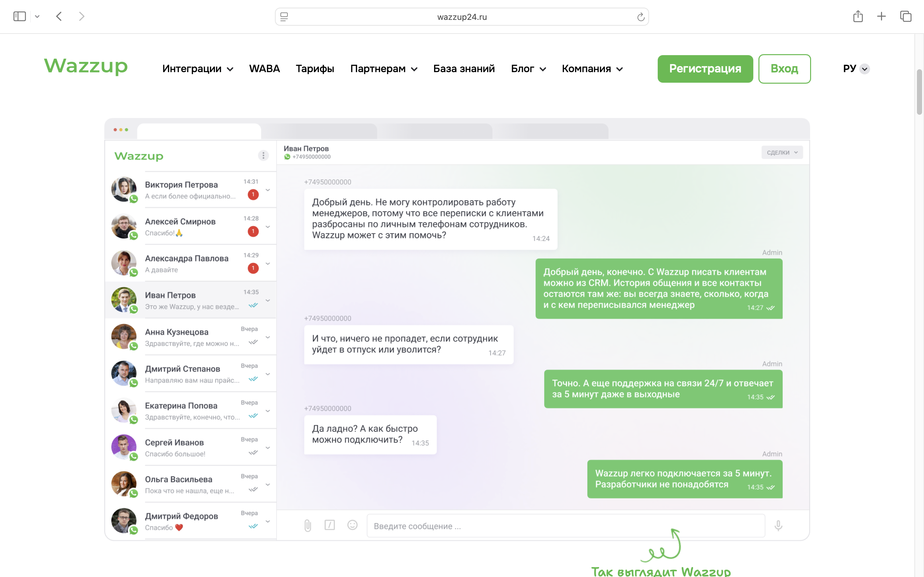Click the paperclip attachment icon
Screen dimensions: 924x577
(307, 525)
